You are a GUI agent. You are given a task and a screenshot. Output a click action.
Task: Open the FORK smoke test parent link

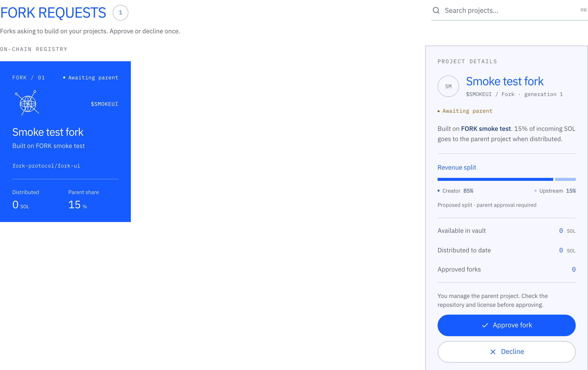point(486,129)
